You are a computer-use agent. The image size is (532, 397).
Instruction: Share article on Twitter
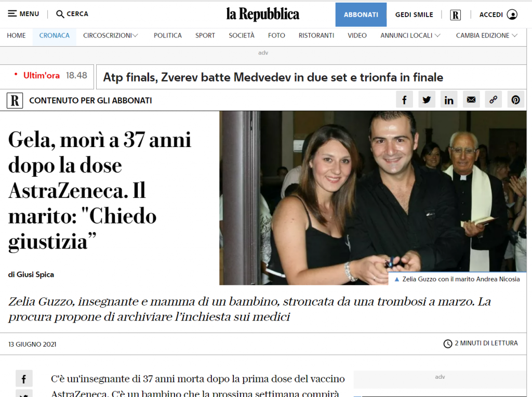(x=427, y=99)
